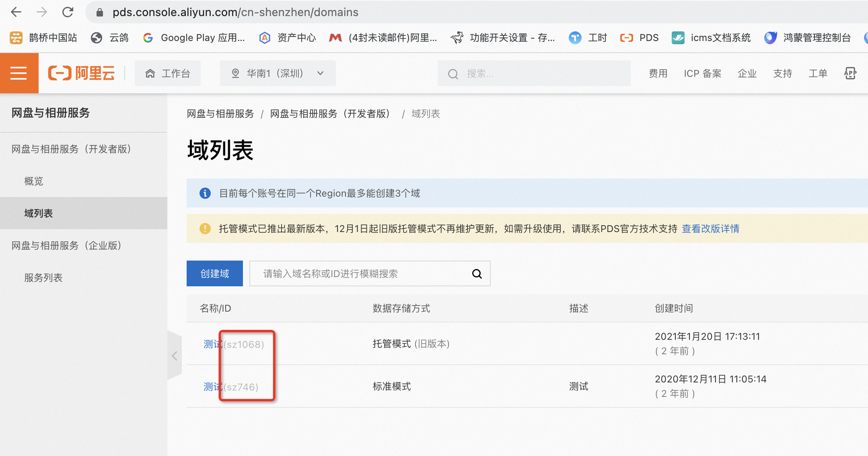Click the 网盘与相册服务 breadcrumb link
Viewport: 868px width, 456px height.
[220, 114]
